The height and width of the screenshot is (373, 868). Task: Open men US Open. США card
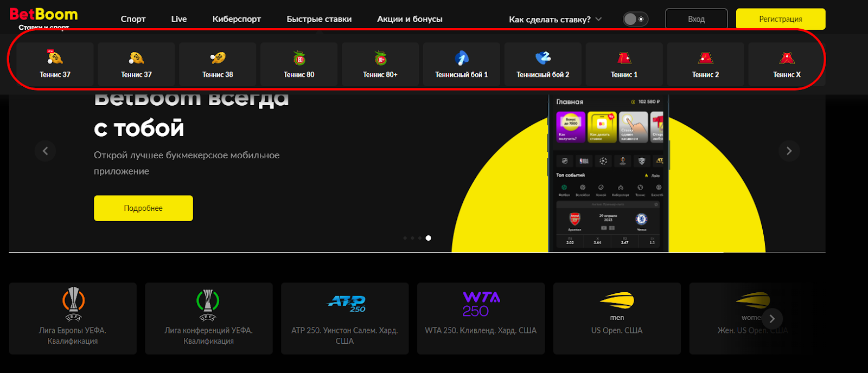(617, 318)
